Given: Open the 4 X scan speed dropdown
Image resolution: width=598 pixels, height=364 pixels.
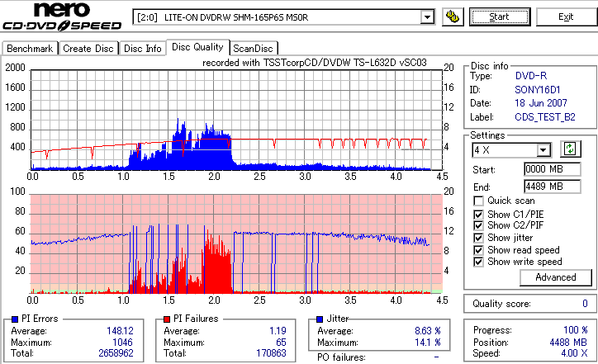Looking at the screenshot, I should pyautogui.click(x=543, y=150).
